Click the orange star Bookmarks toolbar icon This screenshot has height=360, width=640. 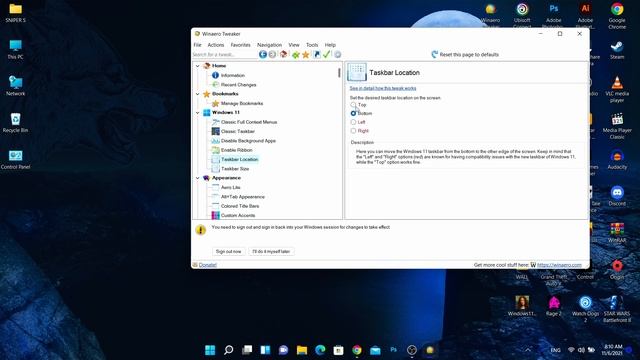[x=305, y=55]
